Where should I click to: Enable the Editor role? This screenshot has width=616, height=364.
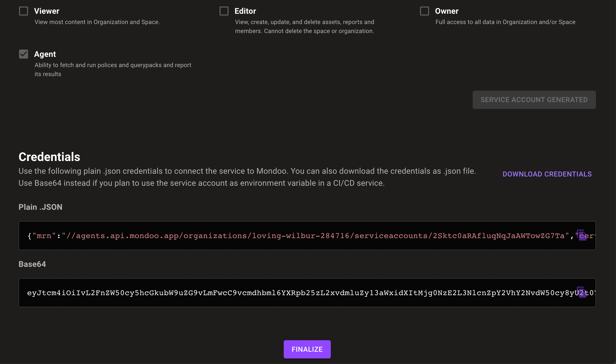(x=224, y=11)
